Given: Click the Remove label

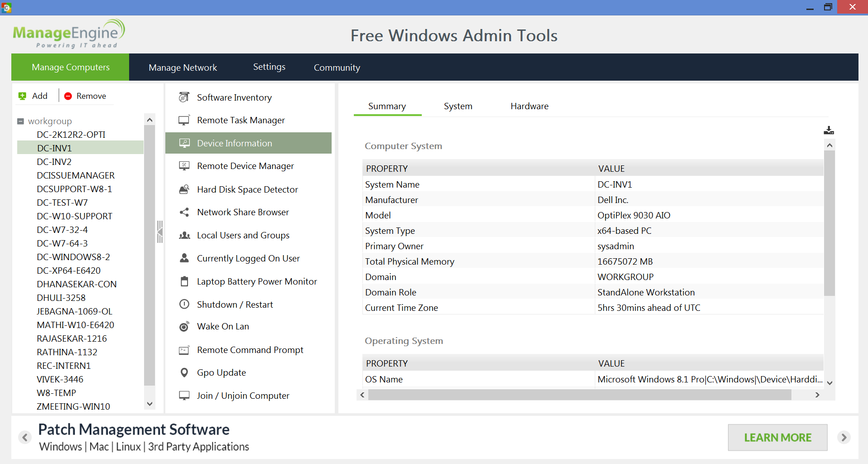Looking at the screenshot, I should 91,96.
